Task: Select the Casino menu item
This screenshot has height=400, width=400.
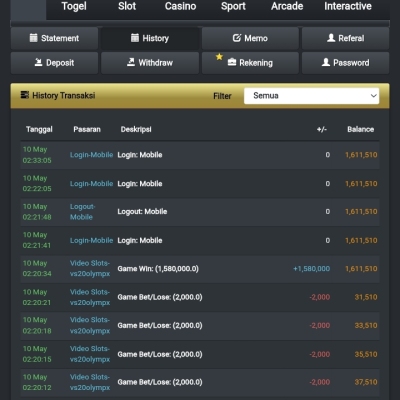Action: pos(180,6)
